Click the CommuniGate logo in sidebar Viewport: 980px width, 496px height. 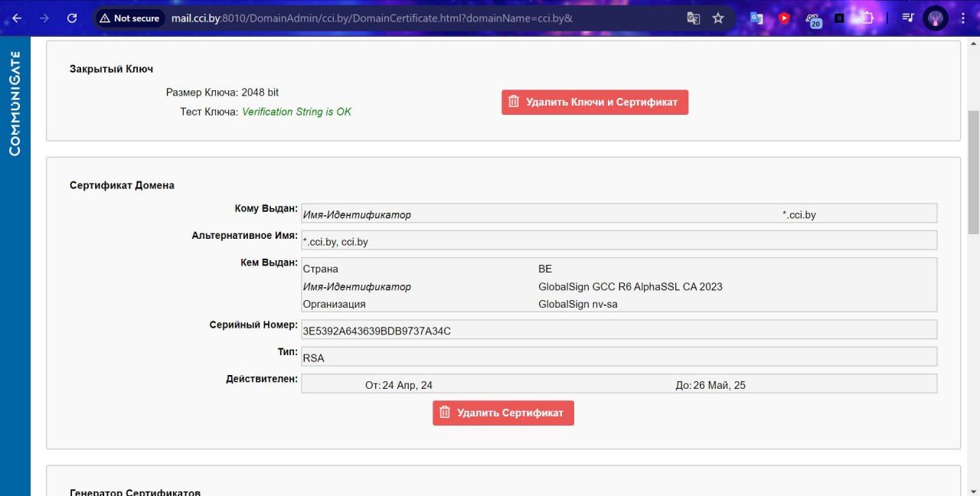click(15, 103)
